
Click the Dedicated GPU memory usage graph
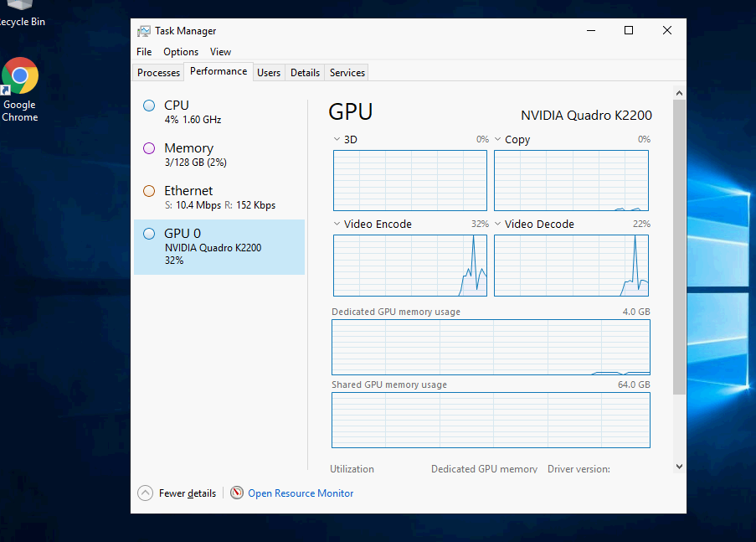click(x=491, y=347)
